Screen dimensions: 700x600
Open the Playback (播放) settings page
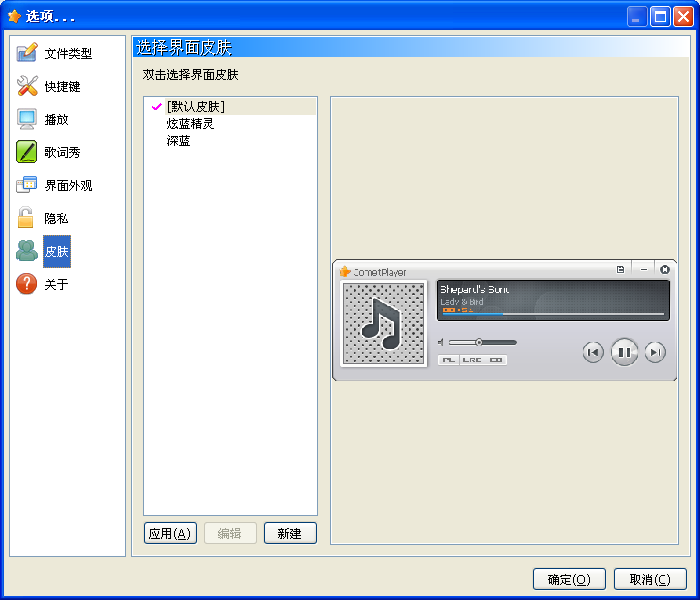pyautogui.click(x=56, y=120)
